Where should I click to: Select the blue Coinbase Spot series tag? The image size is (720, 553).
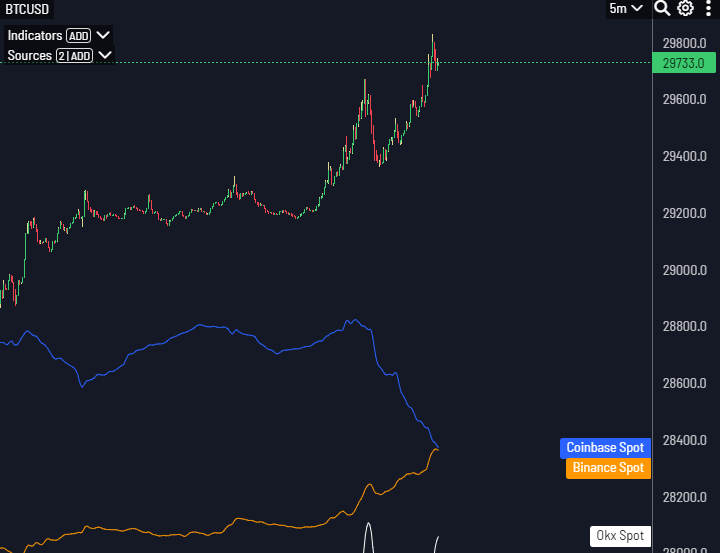point(605,448)
